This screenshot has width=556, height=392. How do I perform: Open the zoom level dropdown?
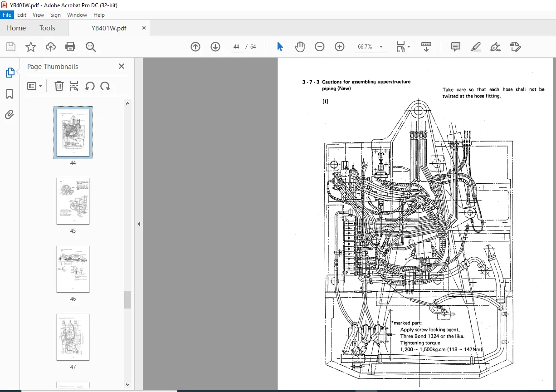point(381,47)
